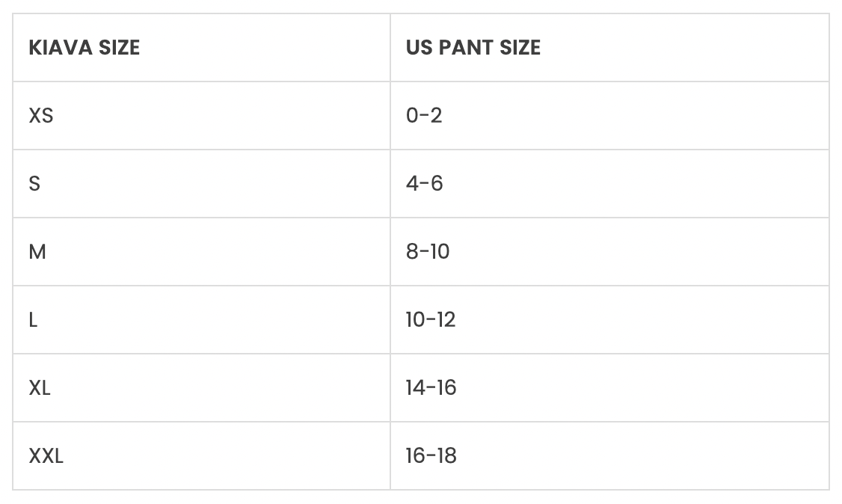Viewport: 842px width, 504px height.
Task: Click the US PANT SIZE column header
Action: pyautogui.click(x=473, y=48)
